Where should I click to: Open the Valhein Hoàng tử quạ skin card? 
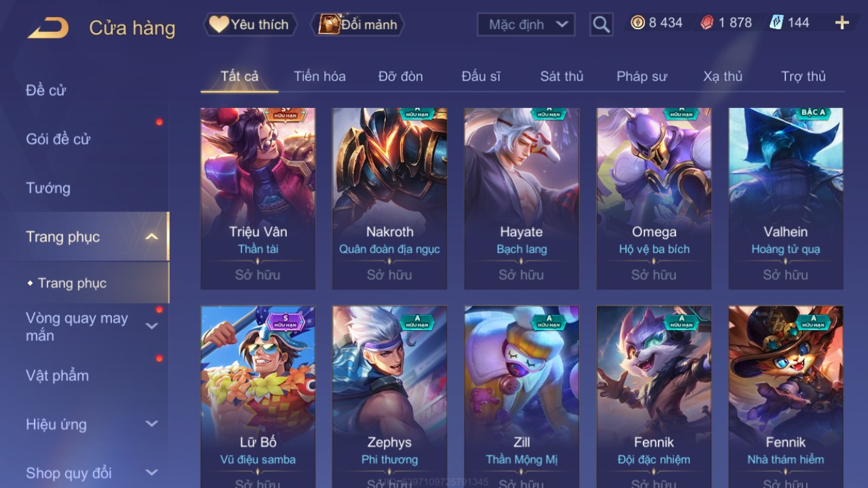pos(785,198)
